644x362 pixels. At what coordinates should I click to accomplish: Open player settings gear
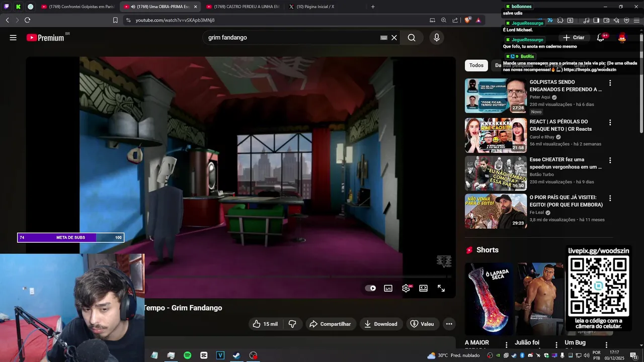point(406,288)
